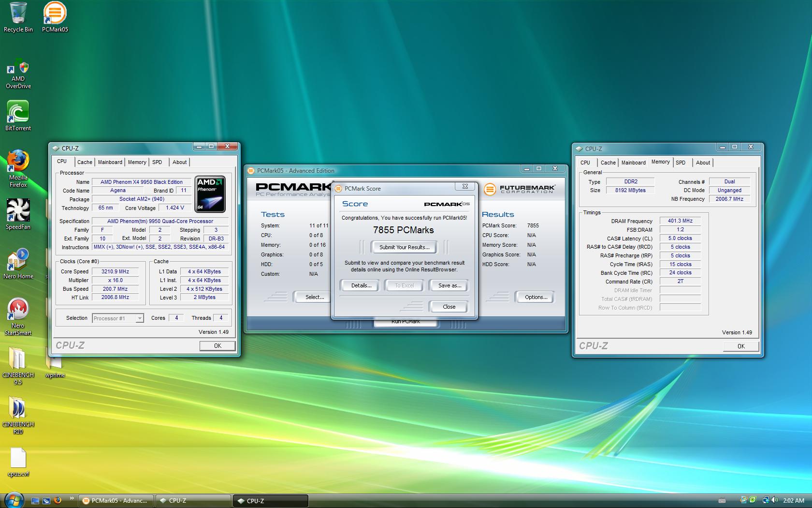The image size is (812, 508).
Task: Click the NB Frequency value 2006.7 MHz
Action: click(x=729, y=199)
